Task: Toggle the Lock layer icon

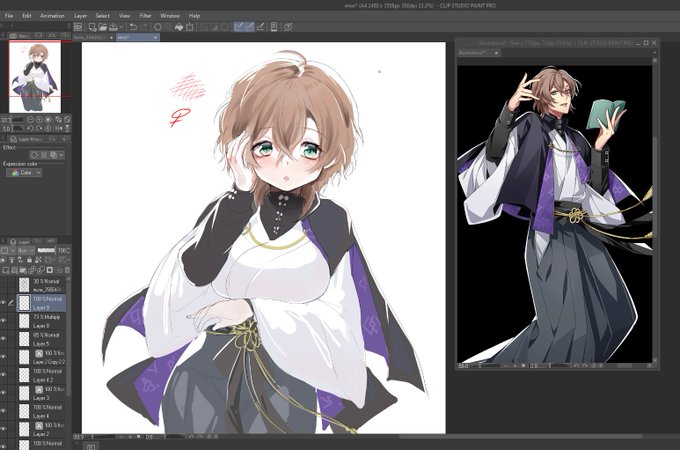Action: tap(29, 260)
